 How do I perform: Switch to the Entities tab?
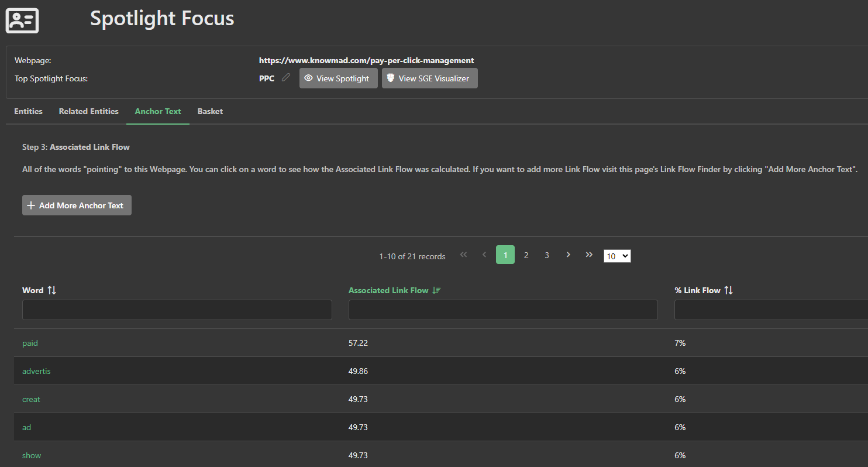point(28,111)
